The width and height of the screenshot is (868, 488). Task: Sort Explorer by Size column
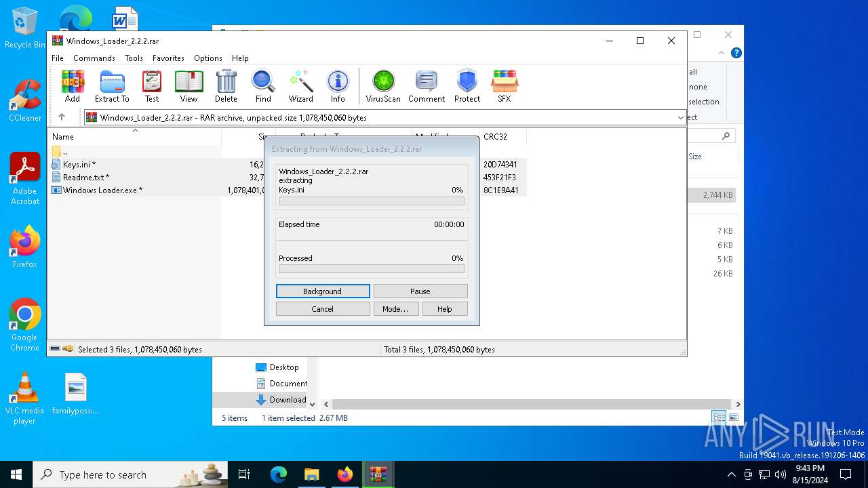coord(695,157)
